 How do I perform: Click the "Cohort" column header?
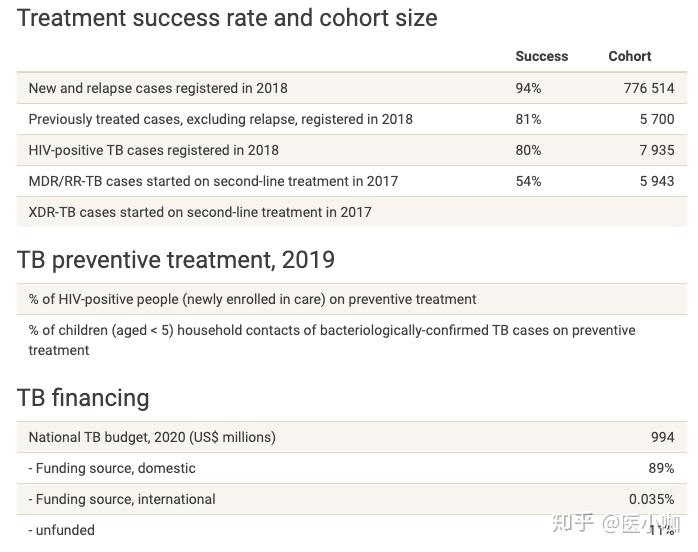coord(629,57)
